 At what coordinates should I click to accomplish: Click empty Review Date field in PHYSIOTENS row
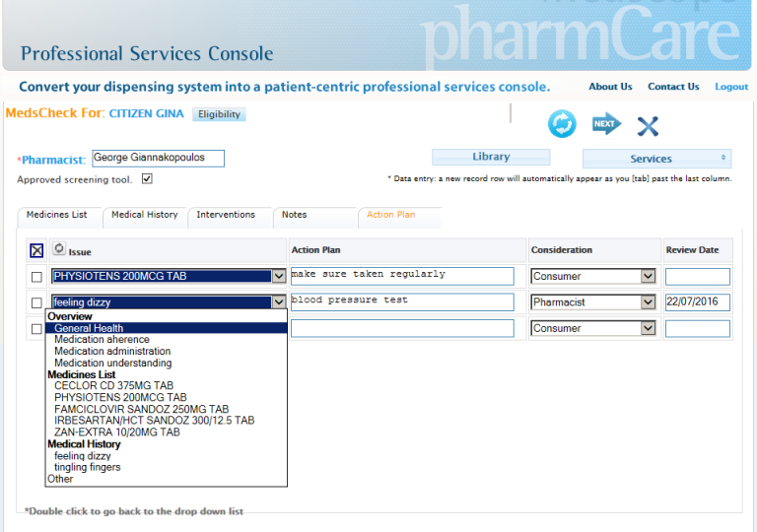(x=698, y=277)
